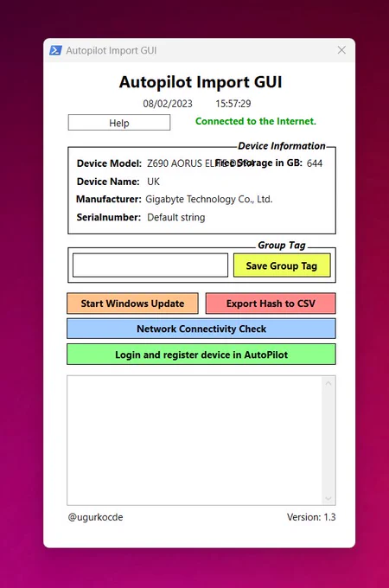Select the date '08/02/2023'
This screenshot has width=389, height=588.
[x=168, y=104]
